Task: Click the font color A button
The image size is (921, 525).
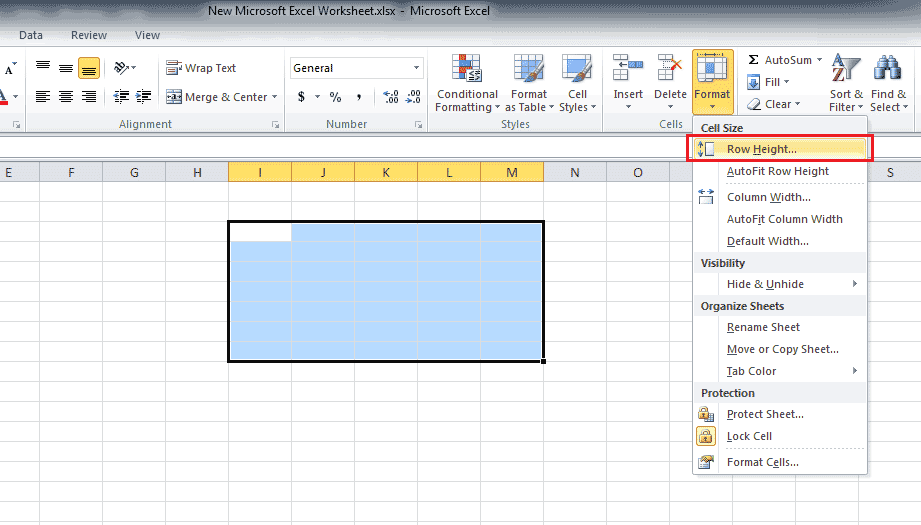Action: click(x=4, y=97)
